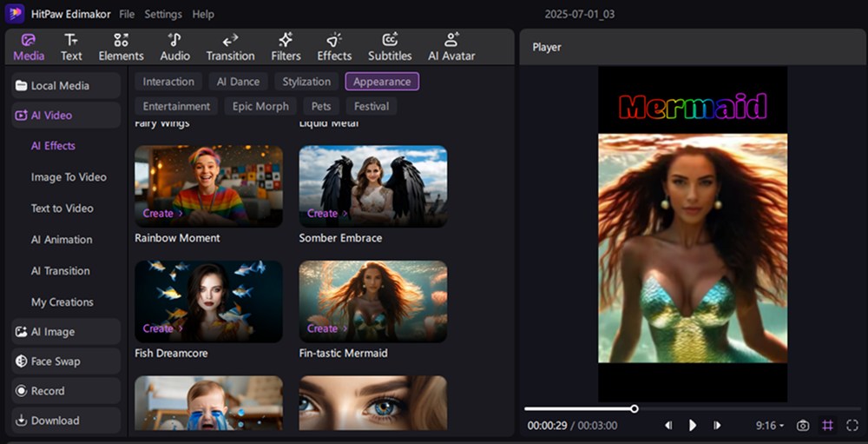Take a snapshot with camera icon
Screen dimensions: 868x444
(803, 426)
